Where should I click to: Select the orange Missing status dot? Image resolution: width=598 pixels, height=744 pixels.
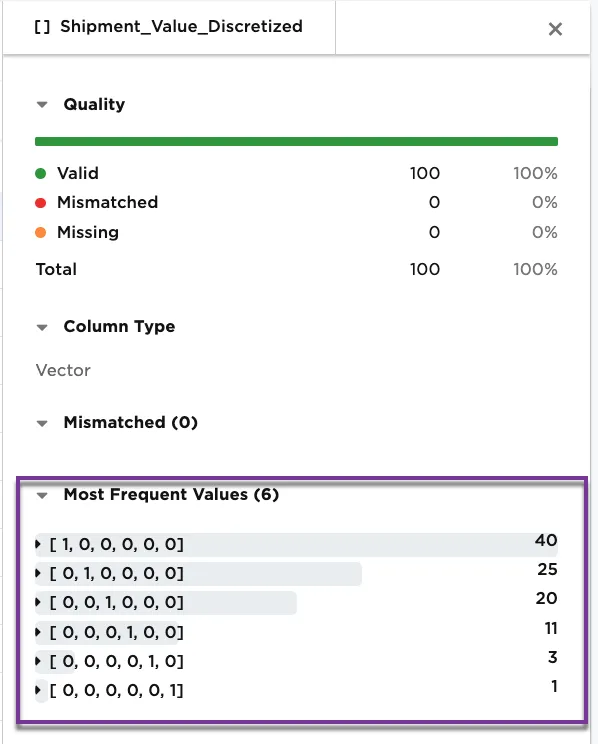tap(40, 232)
